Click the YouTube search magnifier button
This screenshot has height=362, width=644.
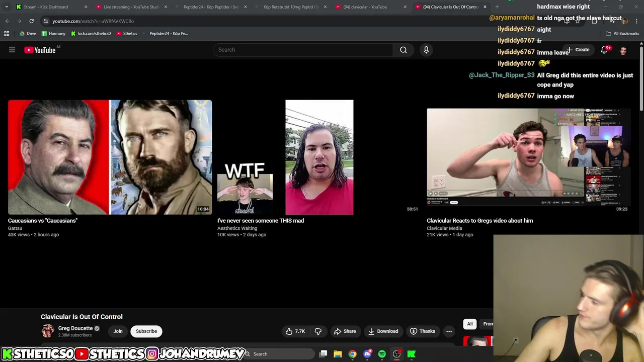pos(404,50)
